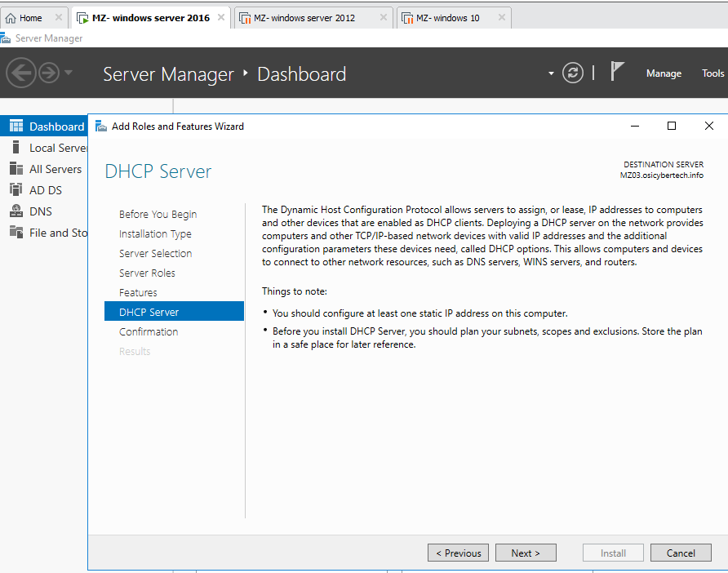Viewport: 728px width, 573px height.
Task: Click the Server Manager back arrow
Action: tap(21, 73)
